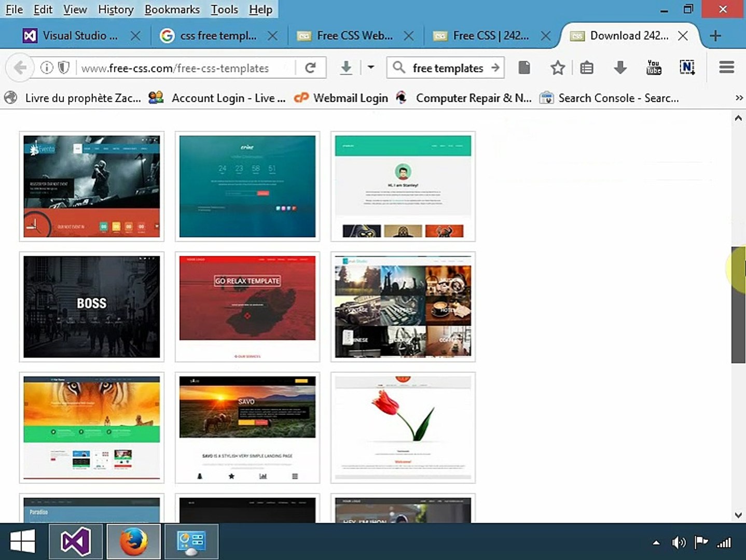Open Computer Repair & N... bookmark
Image resolution: width=746 pixels, height=560 pixels.
(464, 98)
